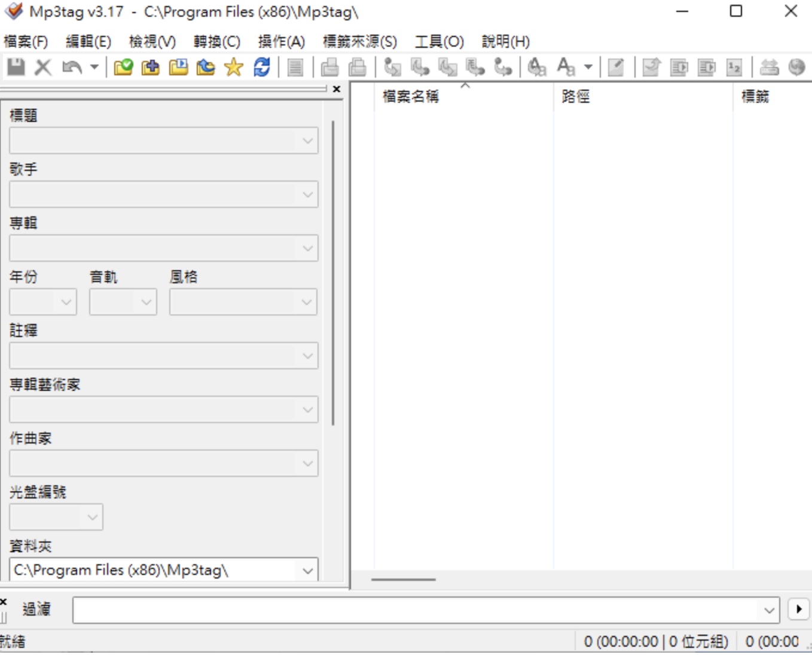Expand the 專輯藝術家 field dropdown
This screenshot has height=661, width=812.
click(x=307, y=410)
